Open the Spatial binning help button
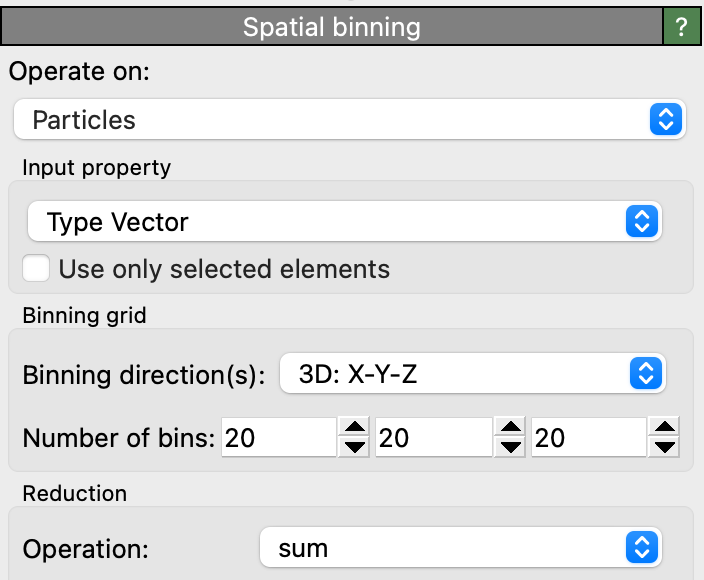 (682, 27)
